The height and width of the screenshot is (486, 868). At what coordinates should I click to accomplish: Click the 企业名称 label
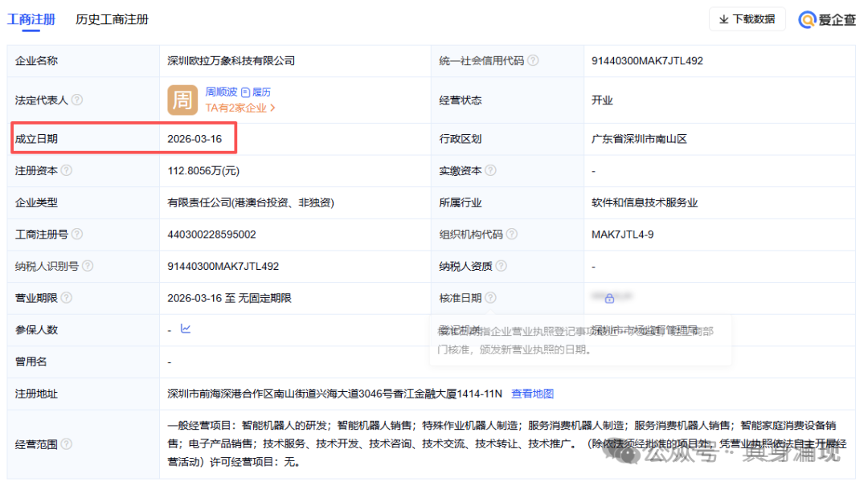coord(36,61)
